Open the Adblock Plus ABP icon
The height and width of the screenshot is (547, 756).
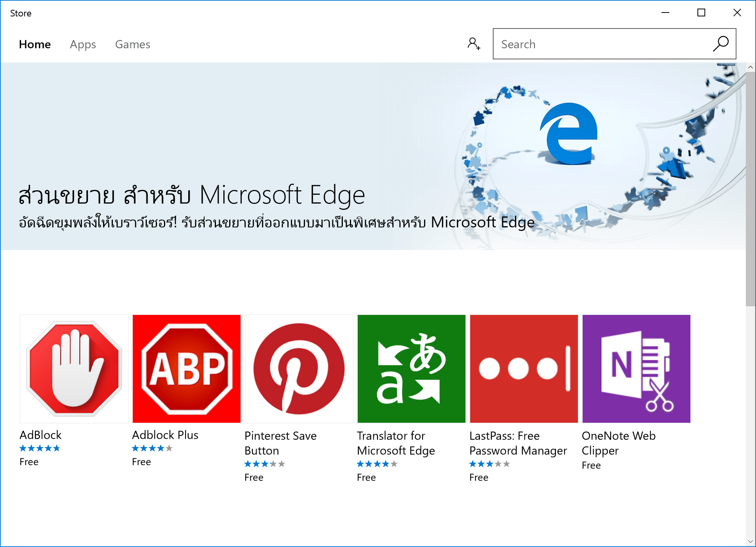(x=187, y=368)
